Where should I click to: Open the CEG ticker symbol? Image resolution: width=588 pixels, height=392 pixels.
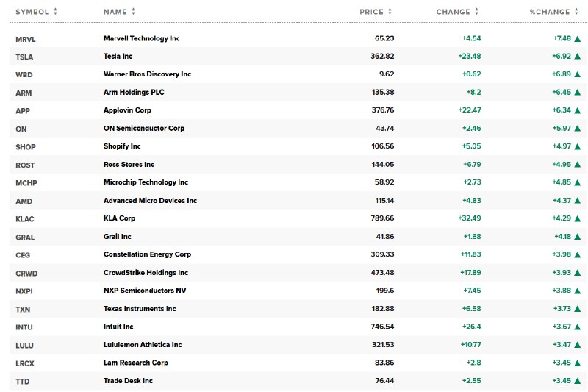tap(23, 255)
